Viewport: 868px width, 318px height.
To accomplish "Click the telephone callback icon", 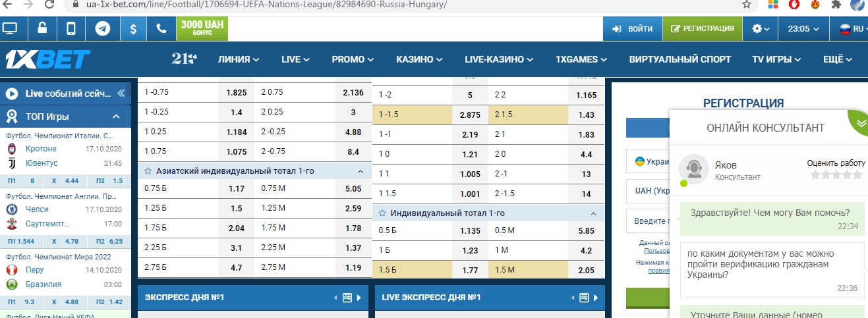I will click(161, 29).
